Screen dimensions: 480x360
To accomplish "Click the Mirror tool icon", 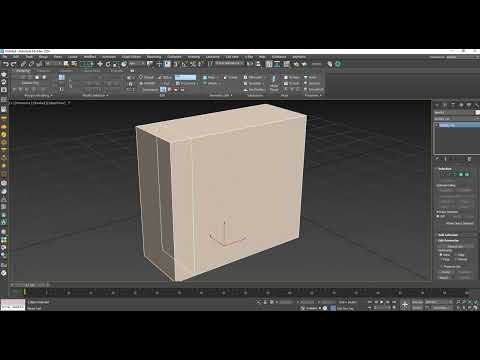I will [250, 64].
